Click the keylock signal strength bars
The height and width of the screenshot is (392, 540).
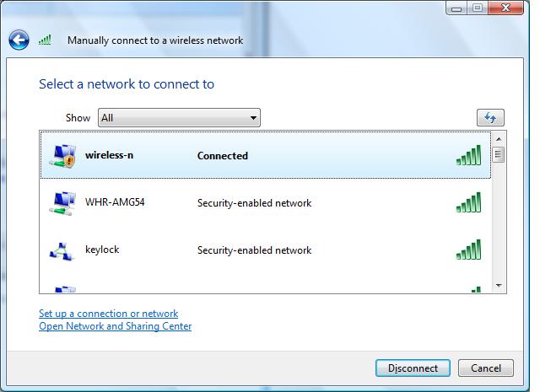tap(468, 250)
